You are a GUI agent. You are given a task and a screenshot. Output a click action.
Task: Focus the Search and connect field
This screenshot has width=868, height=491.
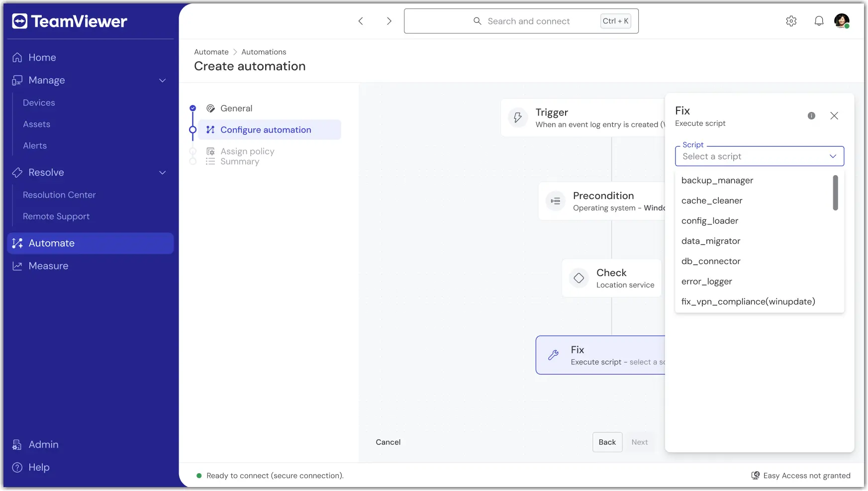coord(521,21)
